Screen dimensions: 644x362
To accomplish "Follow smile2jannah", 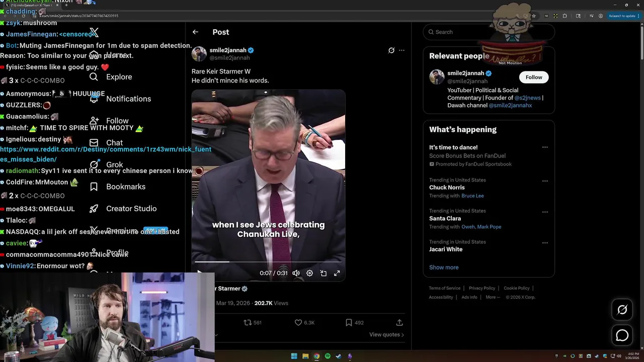I will [534, 77].
